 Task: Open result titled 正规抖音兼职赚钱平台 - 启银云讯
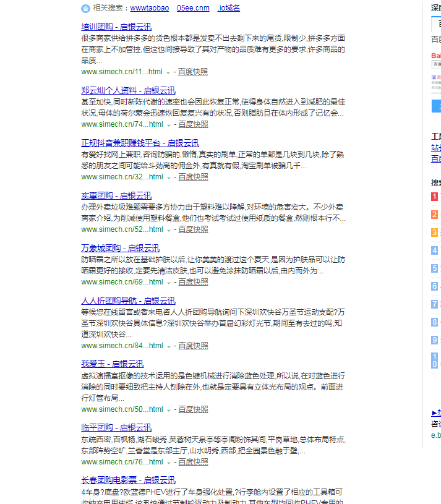pos(140,143)
